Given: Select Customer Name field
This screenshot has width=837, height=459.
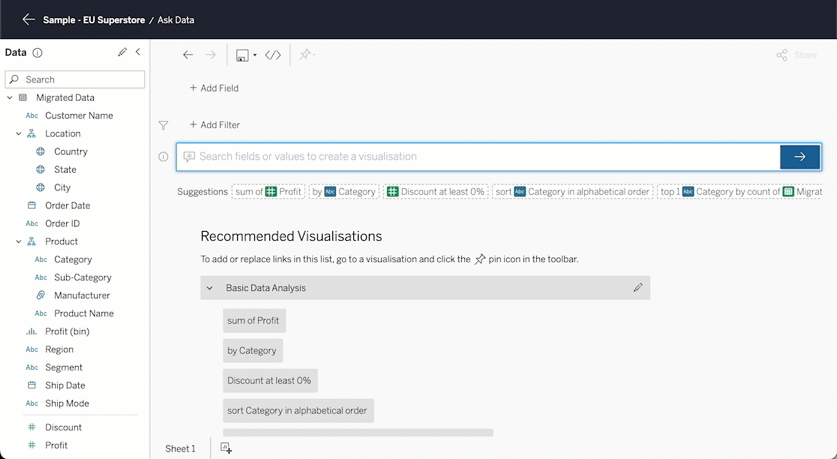Looking at the screenshot, I should click(x=79, y=116).
